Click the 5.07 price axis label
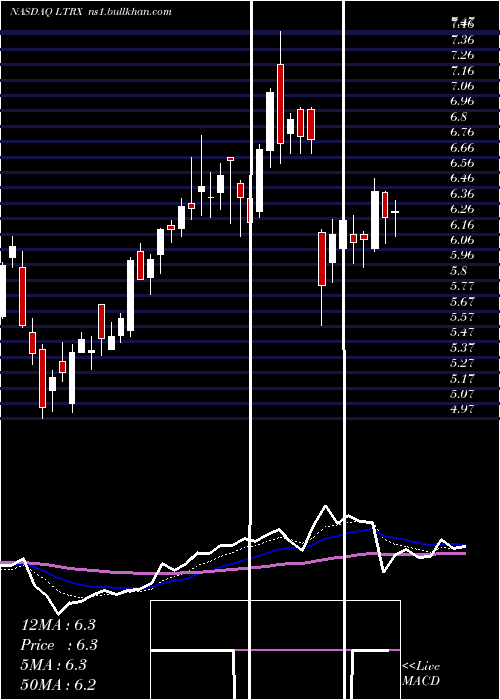The height and width of the screenshot is (700, 500). tap(462, 394)
